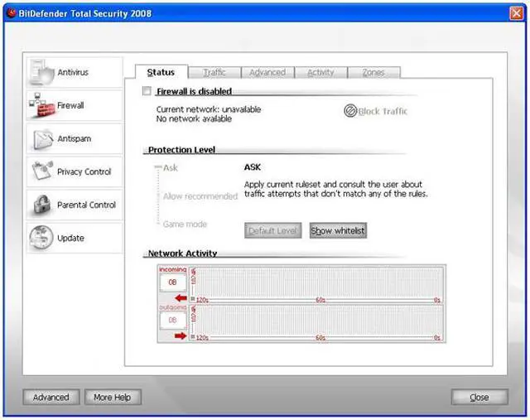Switch to the Traffic tab
Screen dimensions: 530x420
coord(214,73)
